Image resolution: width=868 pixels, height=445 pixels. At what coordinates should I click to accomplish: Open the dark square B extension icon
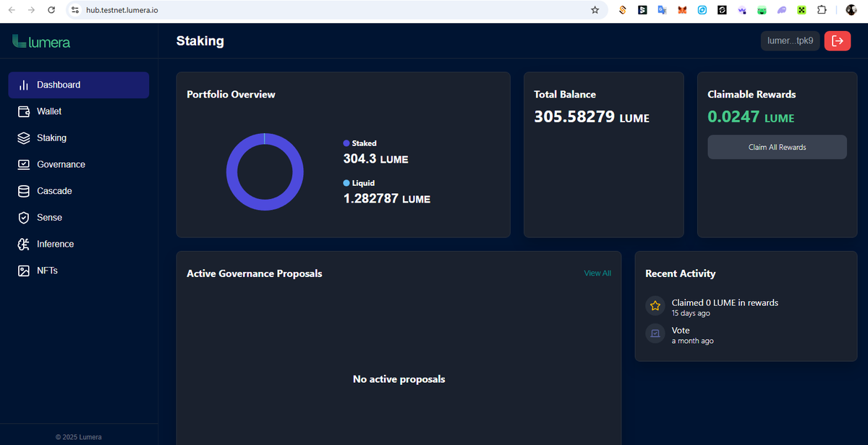coord(642,10)
